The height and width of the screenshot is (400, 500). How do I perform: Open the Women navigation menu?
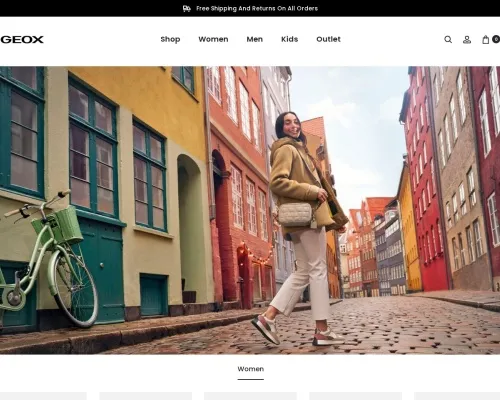213,39
